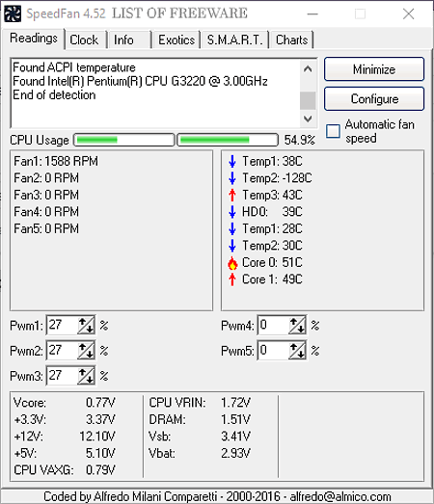This screenshot has height=504, width=434.
Task: Click the Pwm4 spinner arrows
Action: pos(297,326)
